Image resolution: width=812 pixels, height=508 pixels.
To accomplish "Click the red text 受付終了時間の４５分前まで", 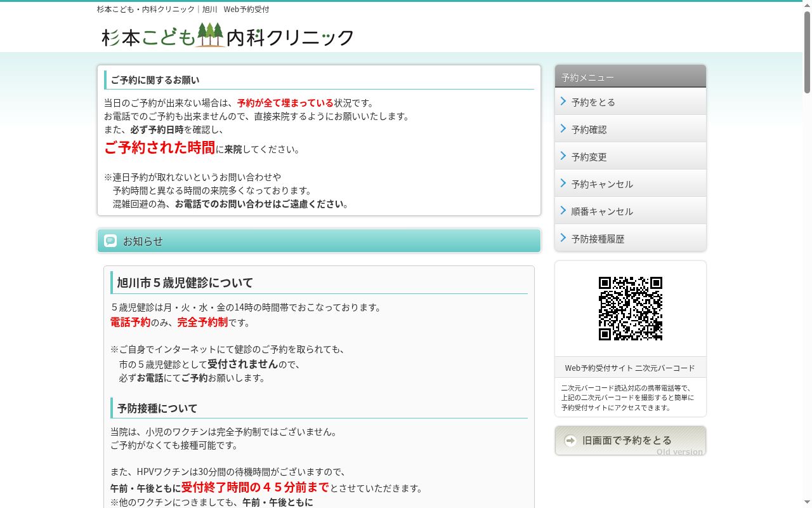I will pos(255,487).
